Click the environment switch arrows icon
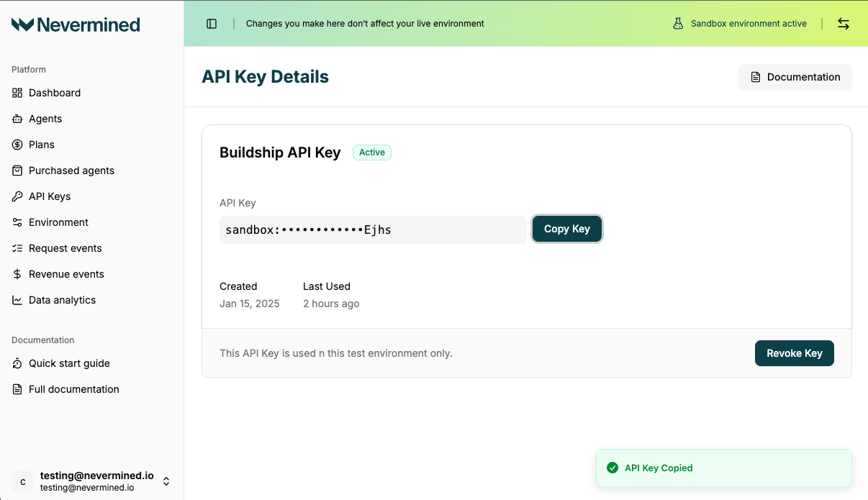 (843, 23)
